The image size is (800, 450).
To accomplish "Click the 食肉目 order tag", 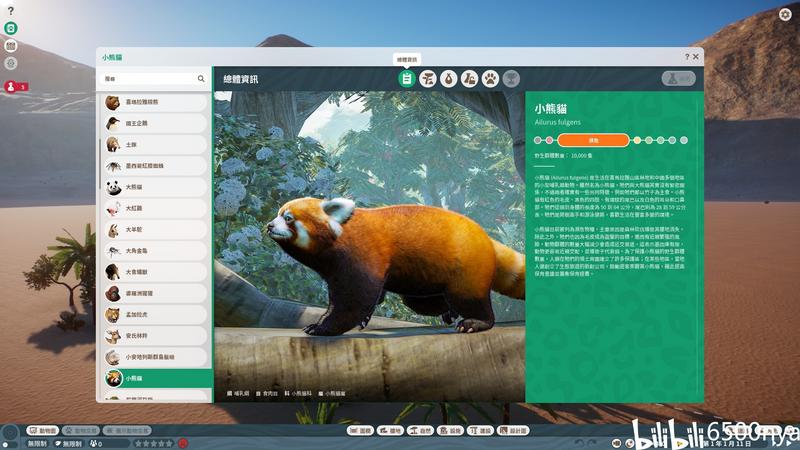I will click(267, 393).
